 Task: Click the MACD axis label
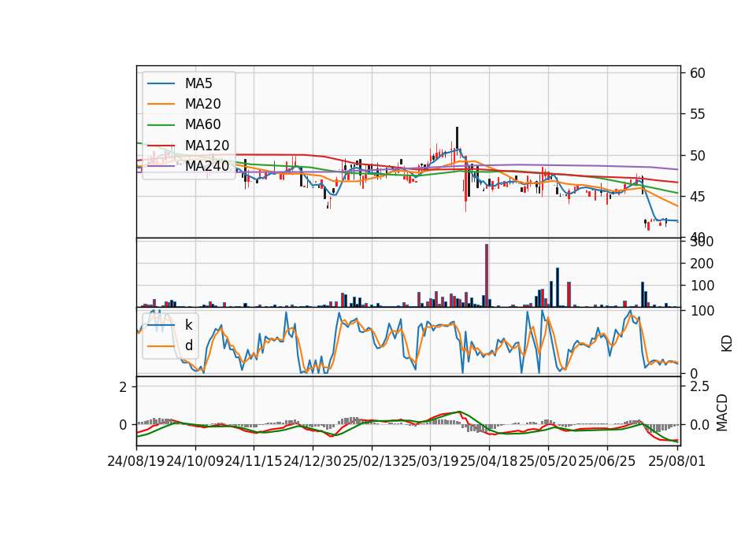click(722, 412)
